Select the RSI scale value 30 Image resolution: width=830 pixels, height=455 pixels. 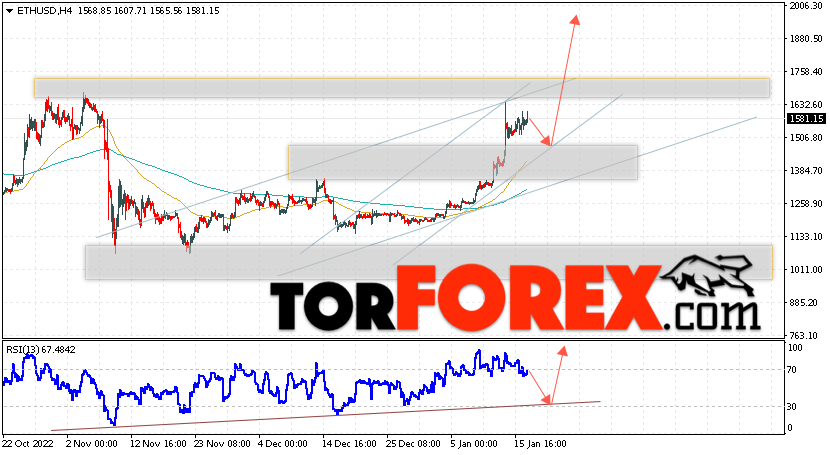coord(792,406)
